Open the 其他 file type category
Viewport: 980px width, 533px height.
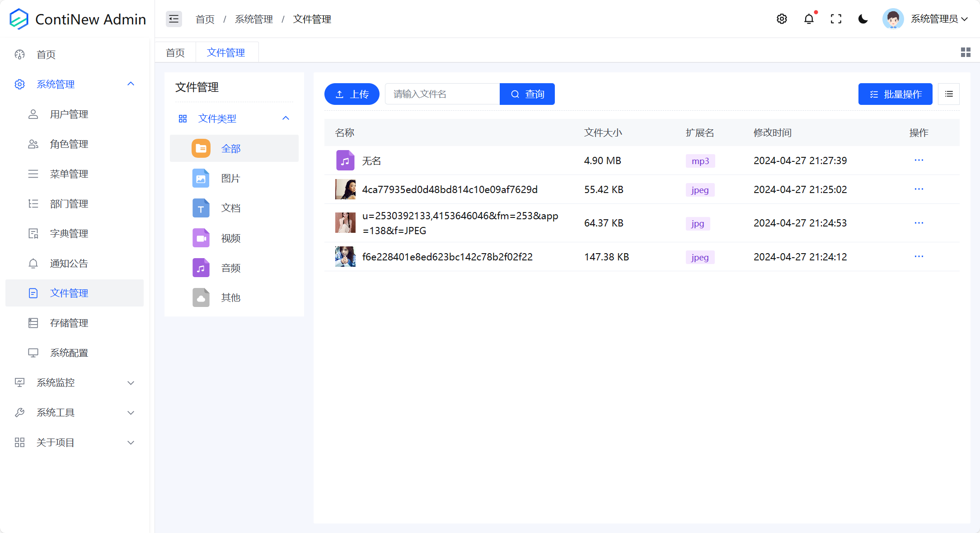tap(231, 297)
